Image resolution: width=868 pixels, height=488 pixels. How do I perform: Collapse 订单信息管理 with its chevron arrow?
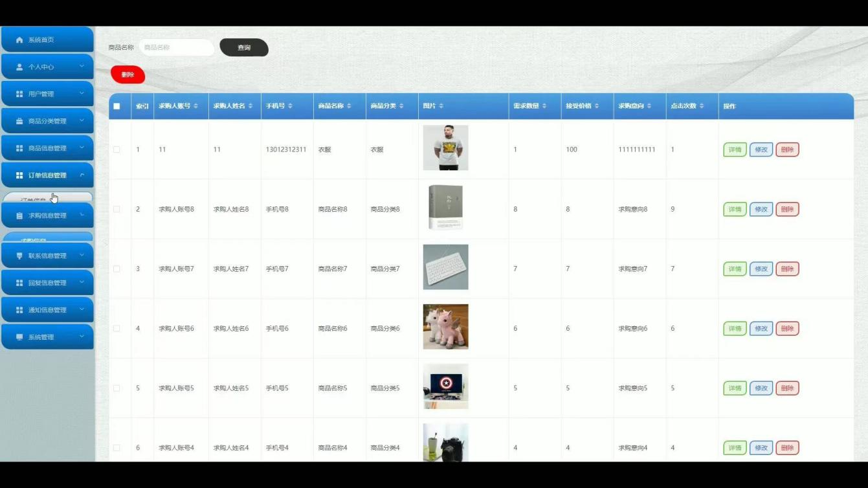pos(82,175)
